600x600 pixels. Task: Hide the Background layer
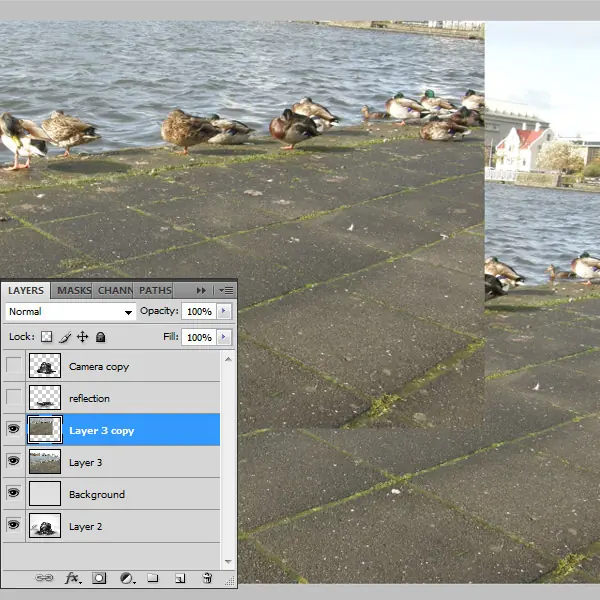(13, 492)
